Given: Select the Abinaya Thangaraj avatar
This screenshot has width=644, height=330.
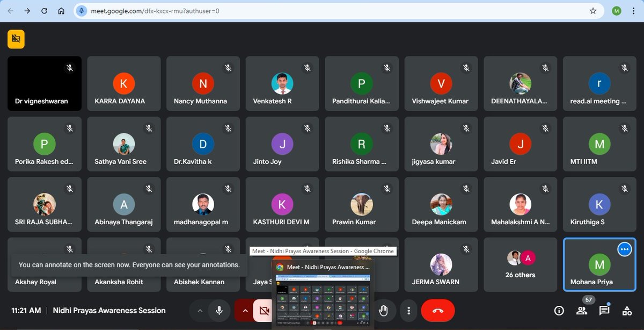Looking at the screenshot, I should click(124, 204).
